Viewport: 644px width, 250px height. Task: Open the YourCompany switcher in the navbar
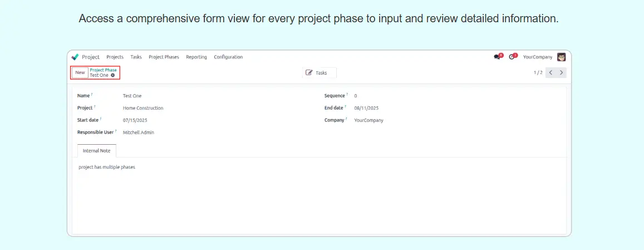click(x=538, y=57)
